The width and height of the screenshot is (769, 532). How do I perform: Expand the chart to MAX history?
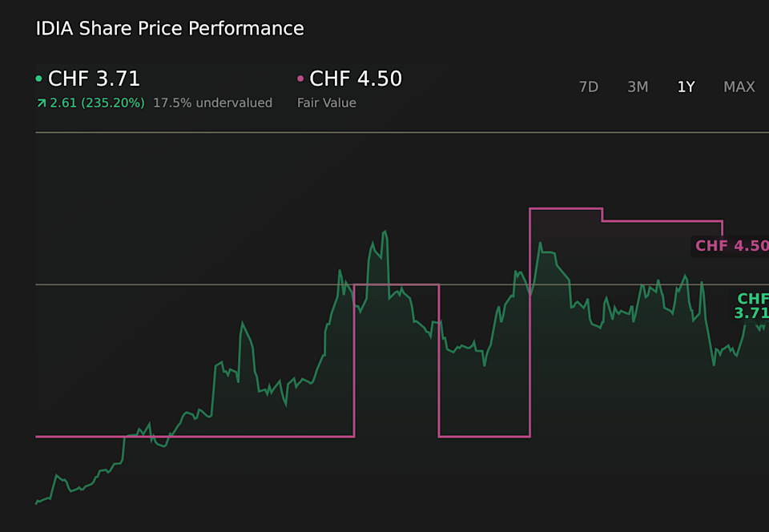tap(739, 87)
